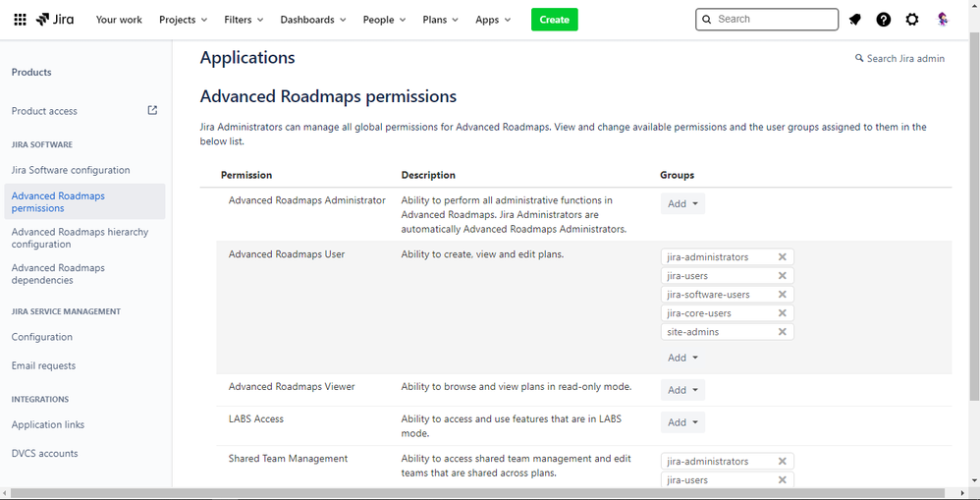
Task: Click the Advanced Roadmaps Administrator permission name
Action: click(307, 200)
